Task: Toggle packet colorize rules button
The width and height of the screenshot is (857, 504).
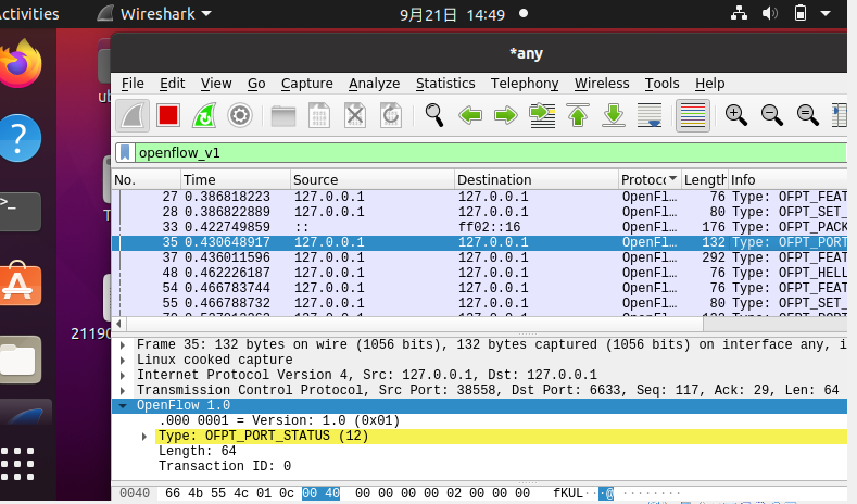Action: [692, 115]
